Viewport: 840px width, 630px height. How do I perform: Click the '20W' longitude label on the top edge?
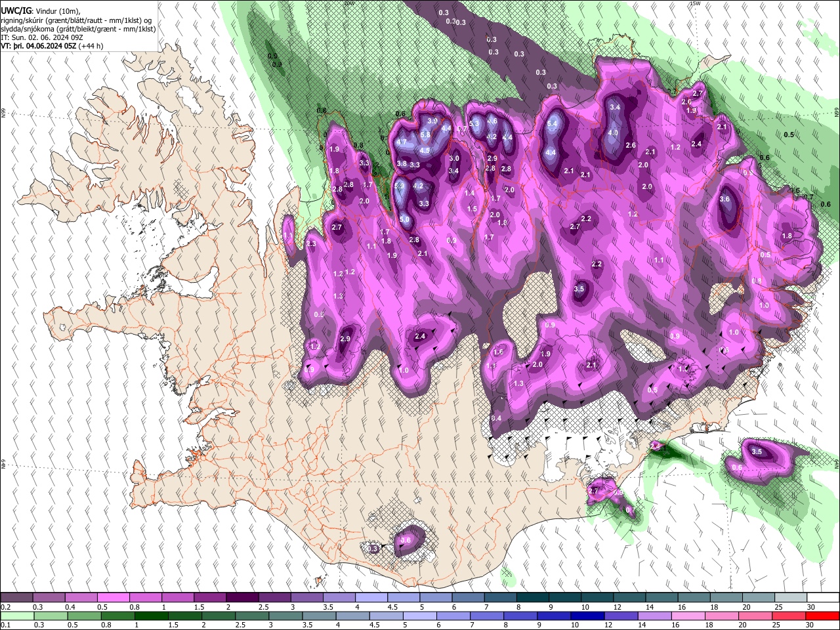click(x=348, y=3)
